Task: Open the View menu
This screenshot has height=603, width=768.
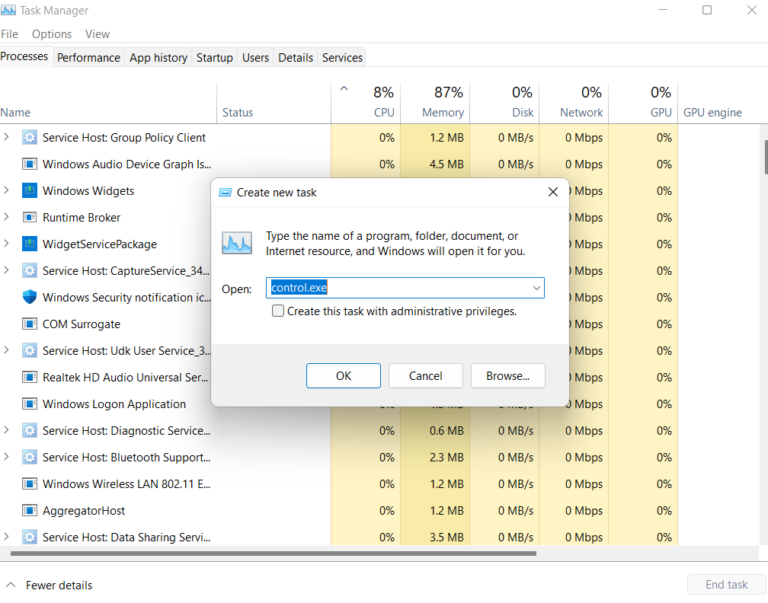Action: click(97, 34)
